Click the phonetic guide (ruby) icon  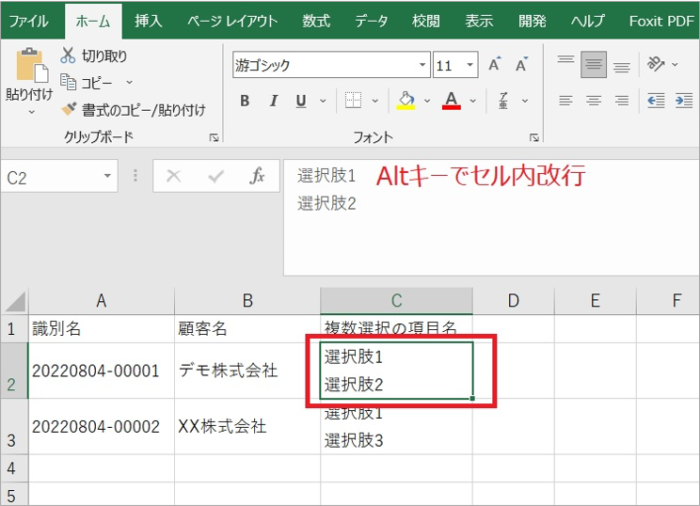(503, 100)
